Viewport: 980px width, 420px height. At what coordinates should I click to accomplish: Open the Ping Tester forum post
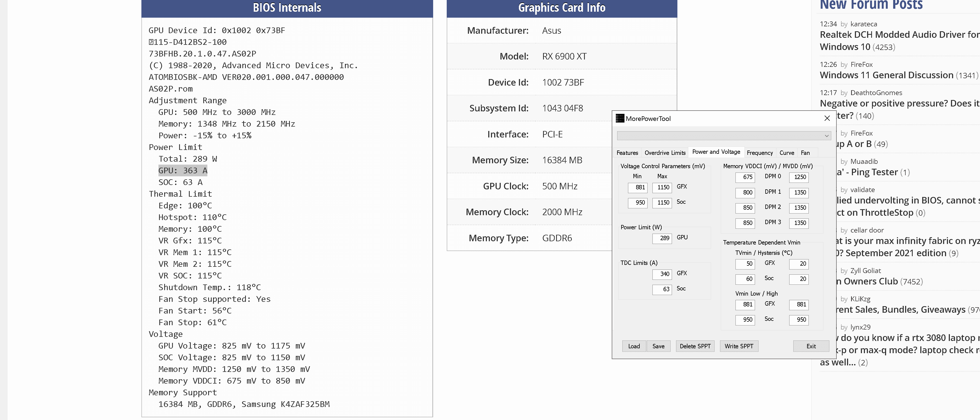click(x=867, y=172)
